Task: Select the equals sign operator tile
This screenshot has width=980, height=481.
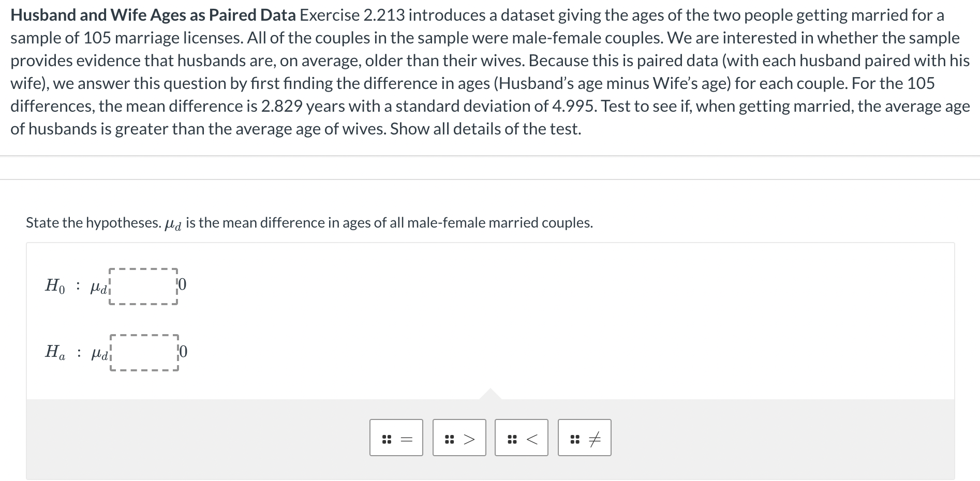Action: 396,438
